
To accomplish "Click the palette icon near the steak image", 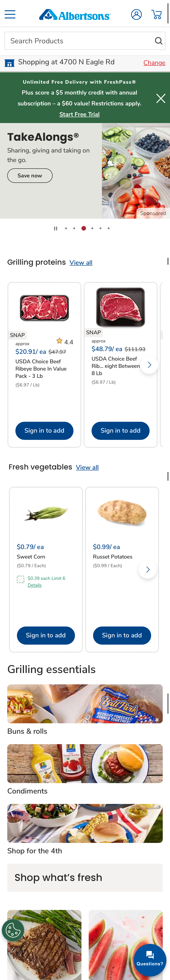I will (13, 930).
